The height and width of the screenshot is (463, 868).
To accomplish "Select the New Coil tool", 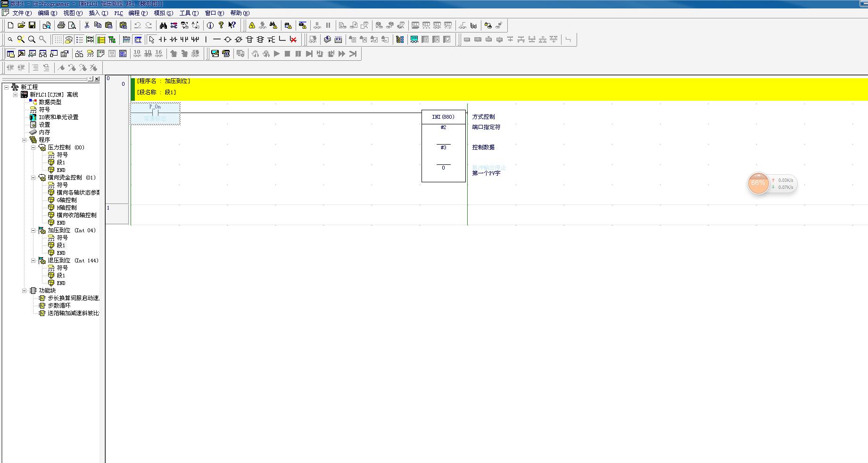I will (227, 40).
